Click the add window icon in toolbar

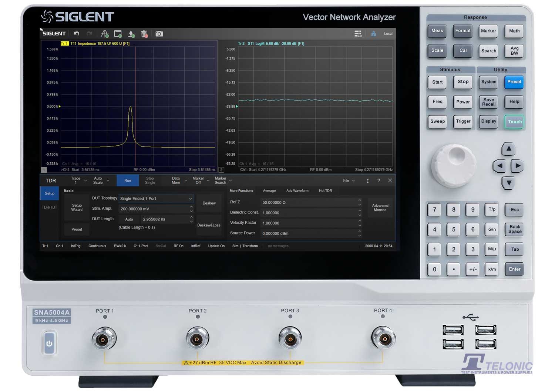coord(118,34)
